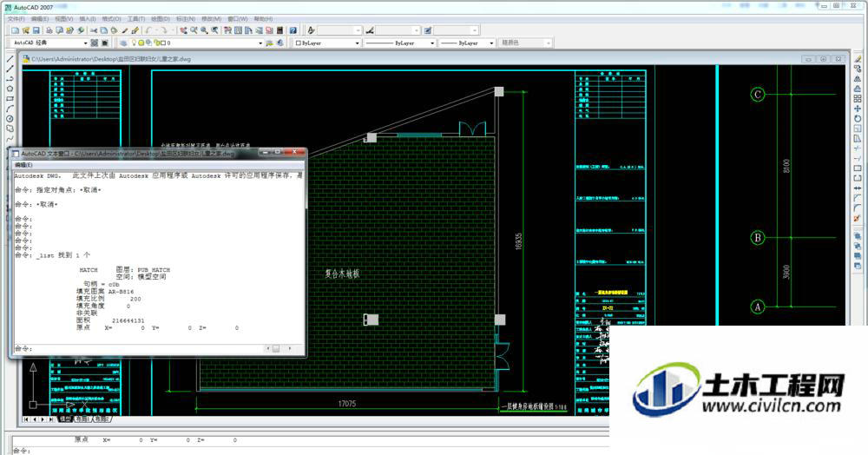
Task: Select the Move modify tool
Action: (858, 109)
